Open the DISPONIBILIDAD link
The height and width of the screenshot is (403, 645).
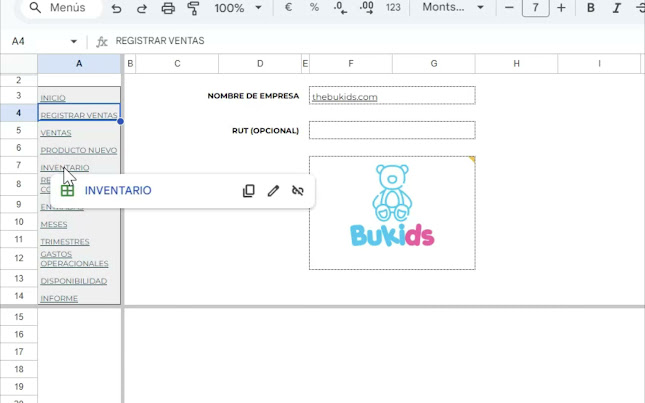click(74, 281)
